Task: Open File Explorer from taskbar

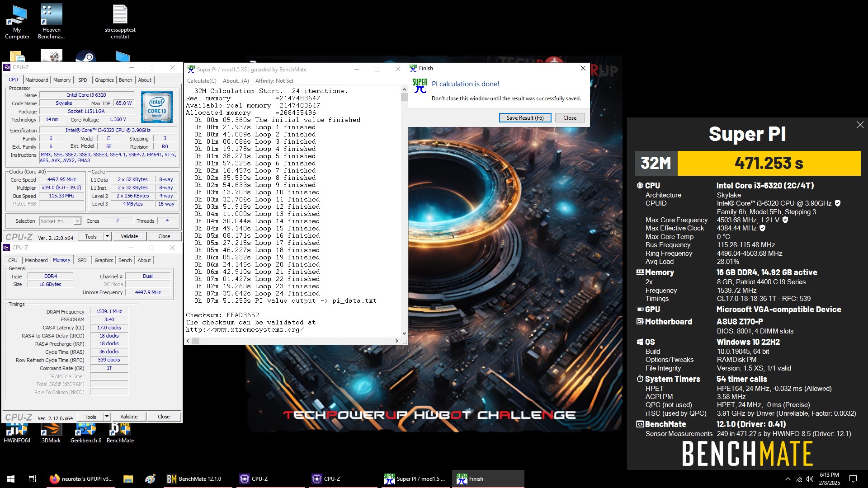Action: [x=128, y=479]
